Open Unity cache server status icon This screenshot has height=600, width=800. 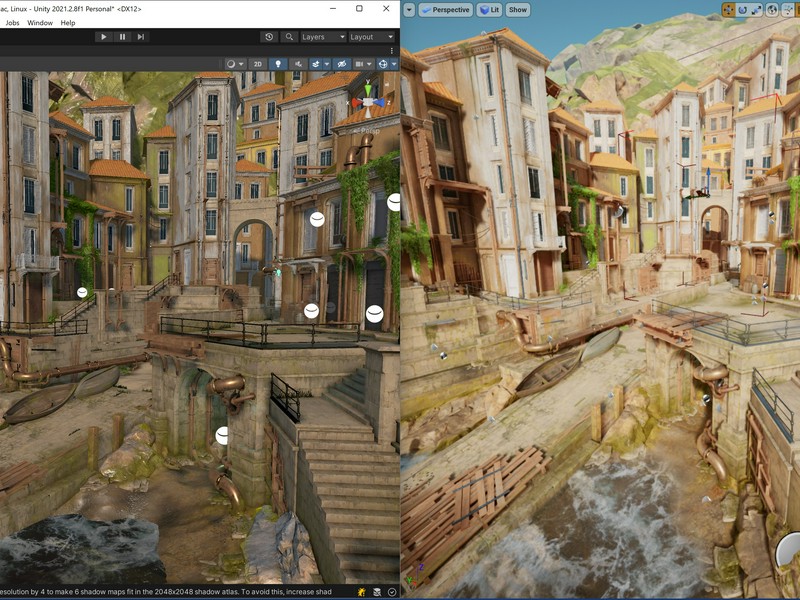pos(377,592)
